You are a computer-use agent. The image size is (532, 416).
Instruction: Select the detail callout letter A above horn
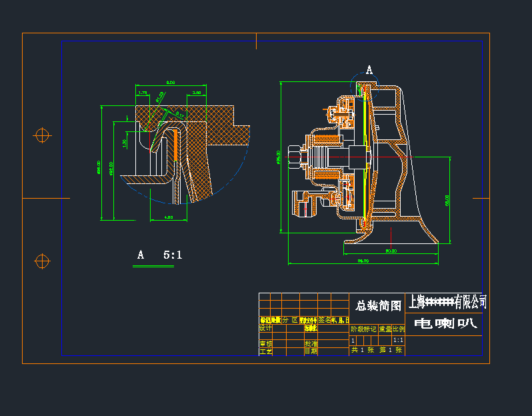tap(369, 71)
